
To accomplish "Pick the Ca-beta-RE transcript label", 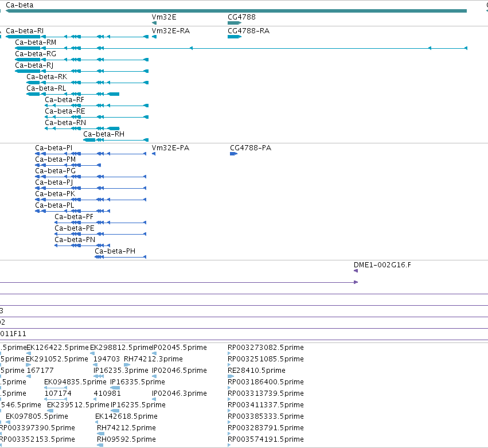I will pos(65,111).
